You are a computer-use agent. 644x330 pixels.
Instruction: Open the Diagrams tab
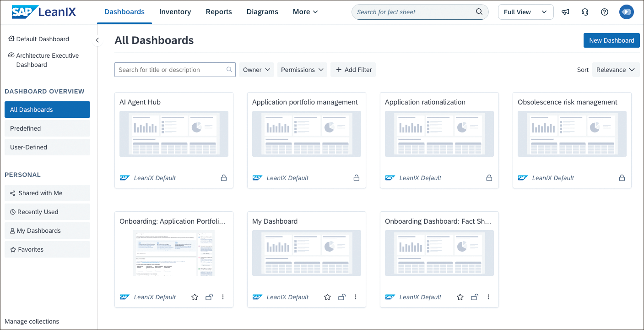[262, 12]
